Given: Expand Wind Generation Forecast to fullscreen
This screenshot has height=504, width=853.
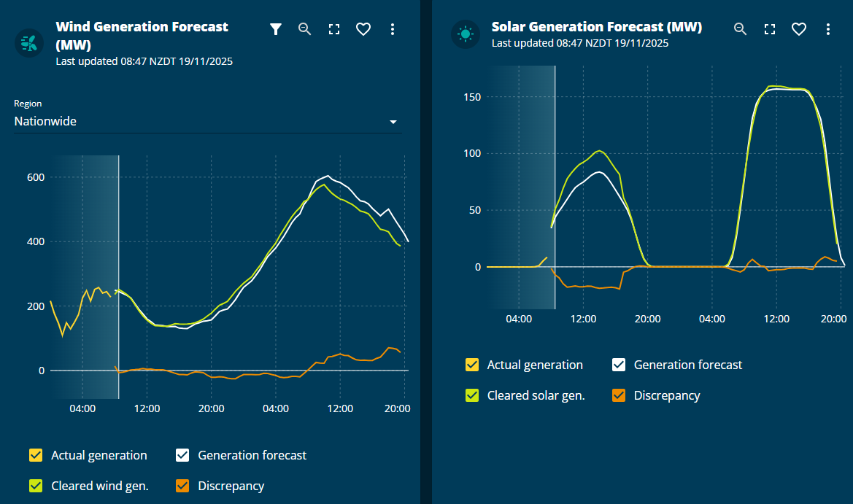Looking at the screenshot, I should [x=334, y=29].
